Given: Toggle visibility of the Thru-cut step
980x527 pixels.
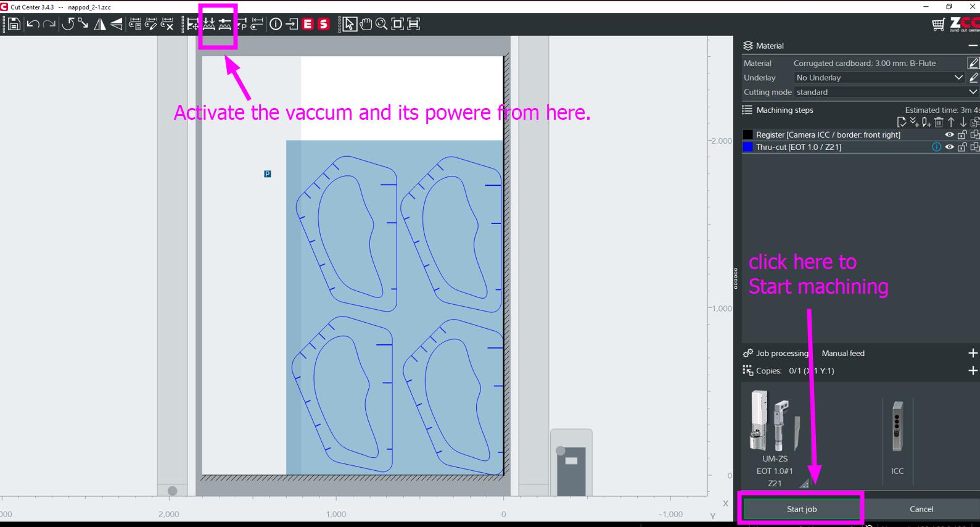Looking at the screenshot, I should [x=950, y=147].
